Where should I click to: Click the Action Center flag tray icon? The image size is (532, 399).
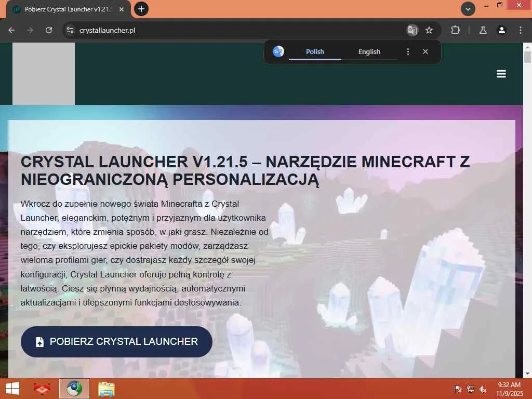(458, 389)
